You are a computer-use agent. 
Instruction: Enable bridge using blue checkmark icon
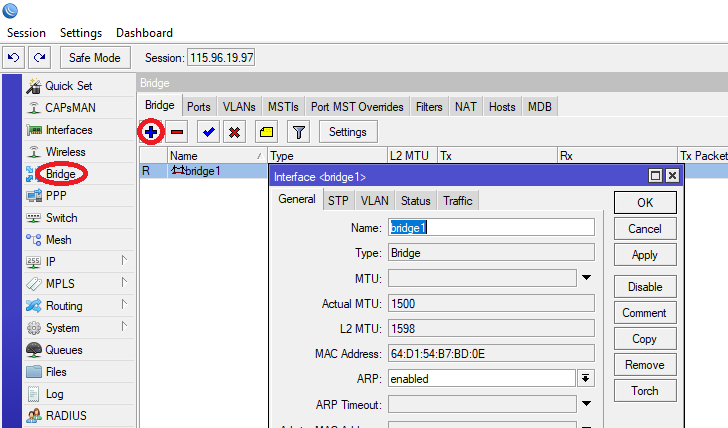pos(208,132)
